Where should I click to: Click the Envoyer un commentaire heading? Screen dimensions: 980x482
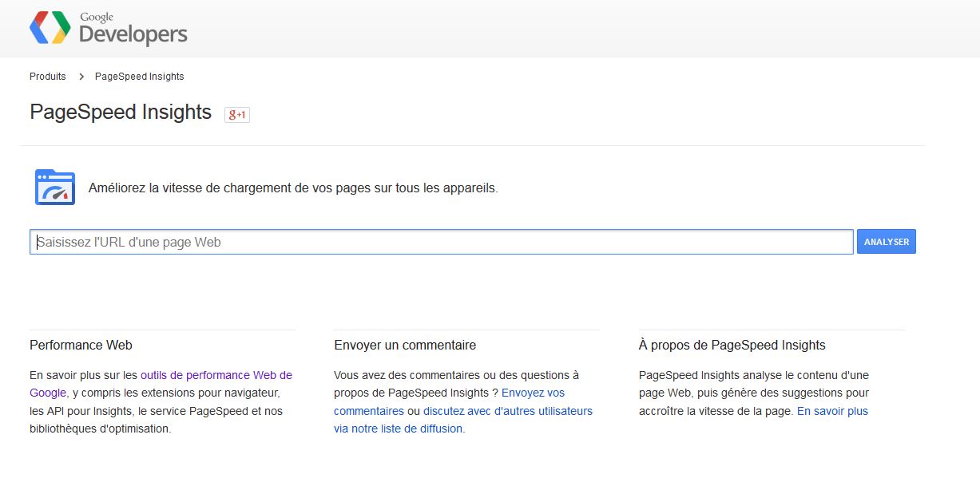coord(405,346)
